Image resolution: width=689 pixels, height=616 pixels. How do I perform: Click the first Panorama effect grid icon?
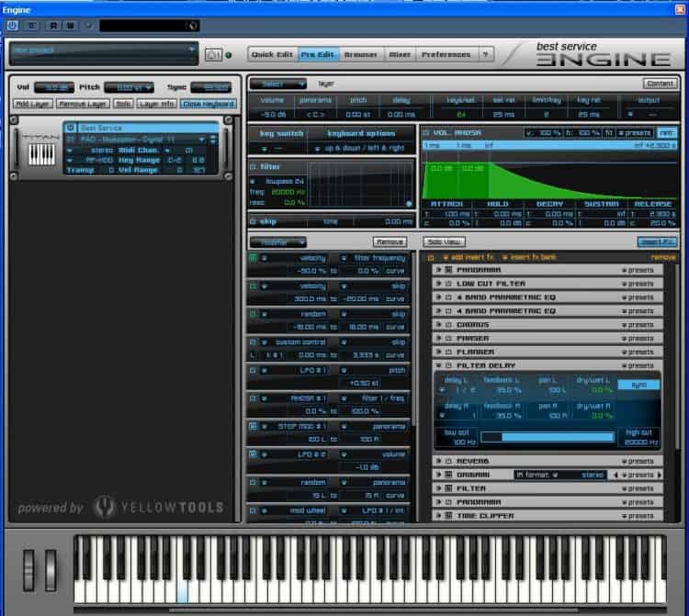[x=448, y=270]
